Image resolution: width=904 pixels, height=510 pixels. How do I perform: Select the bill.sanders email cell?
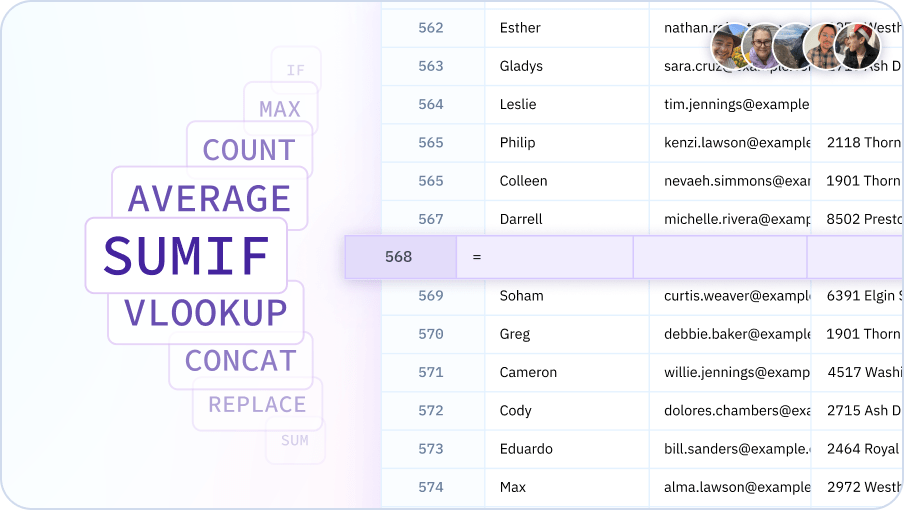click(x=730, y=449)
